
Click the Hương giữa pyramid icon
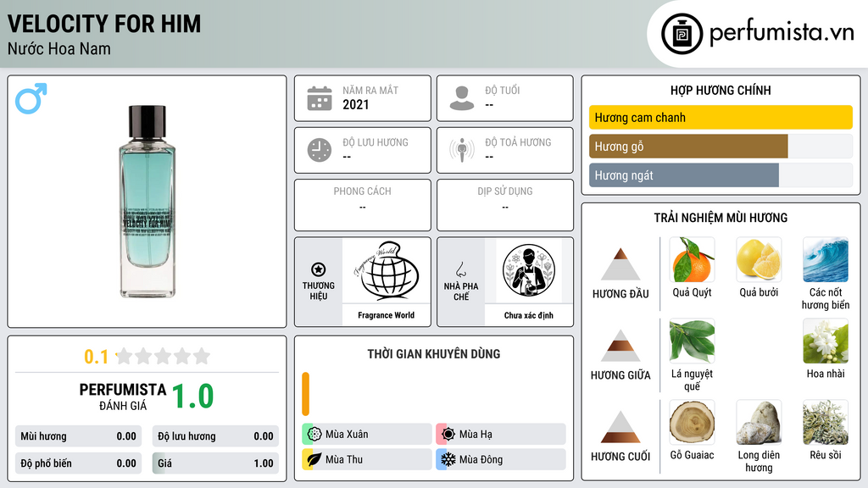point(620,346)
